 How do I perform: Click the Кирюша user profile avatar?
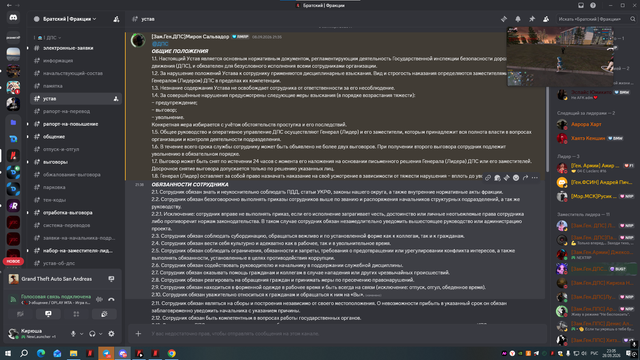tap(13, 333)
